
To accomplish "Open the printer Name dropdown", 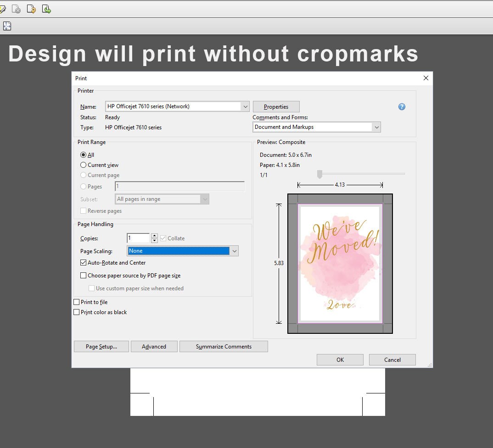I will point(177,106).
